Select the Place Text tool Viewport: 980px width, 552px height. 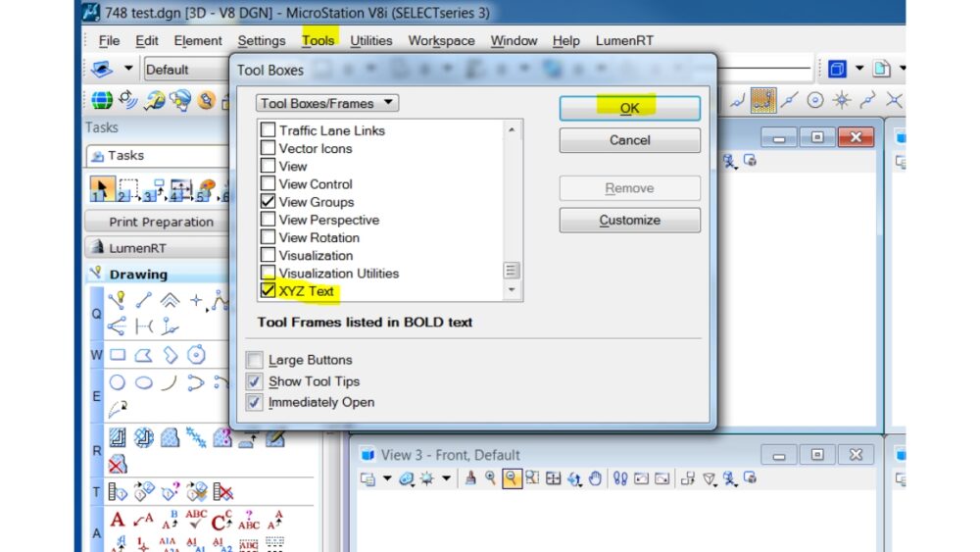[x=118, y=519]
